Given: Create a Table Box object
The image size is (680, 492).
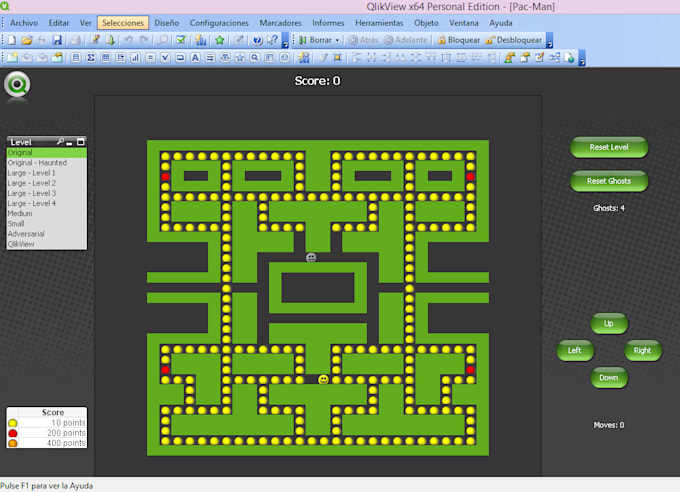Looking at the screenshot, I should (x=105, y=57).
